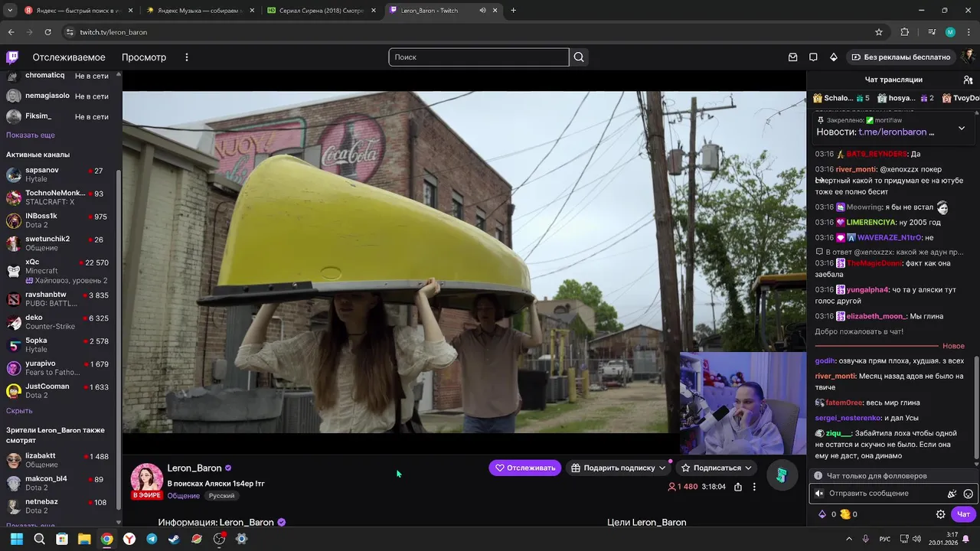Open the 5opka channel in sidebar
Screen dimensions: 980x551
click(60, 345)
